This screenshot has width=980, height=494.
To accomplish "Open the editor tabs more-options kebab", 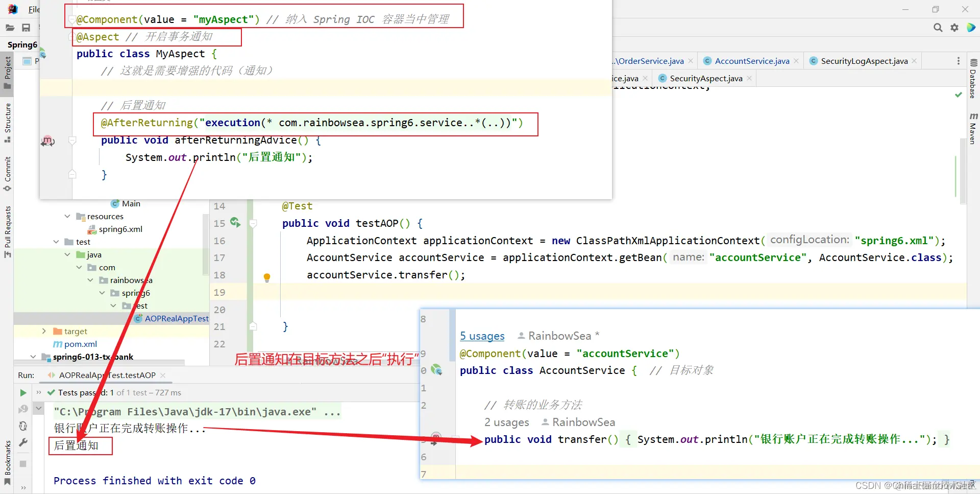I will click(x=959, y=61).
